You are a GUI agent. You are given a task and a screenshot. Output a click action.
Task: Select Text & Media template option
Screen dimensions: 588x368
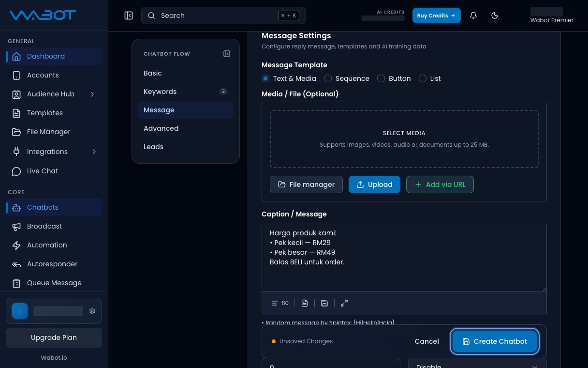(x=289, y=78)
